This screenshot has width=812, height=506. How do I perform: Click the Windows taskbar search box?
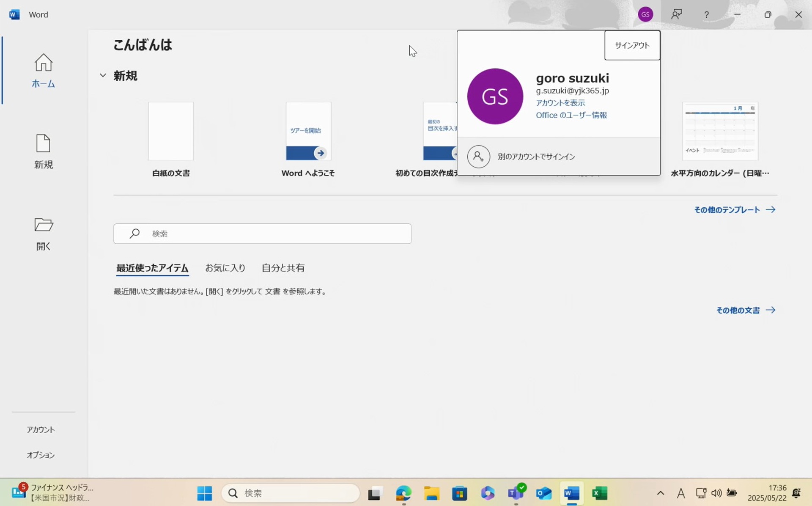pyautogui.click(x=291, y=493)
